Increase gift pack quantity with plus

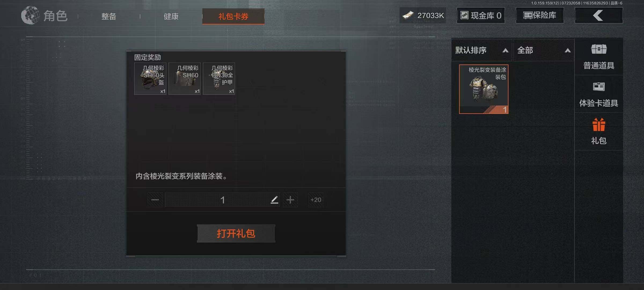(290, 200)
